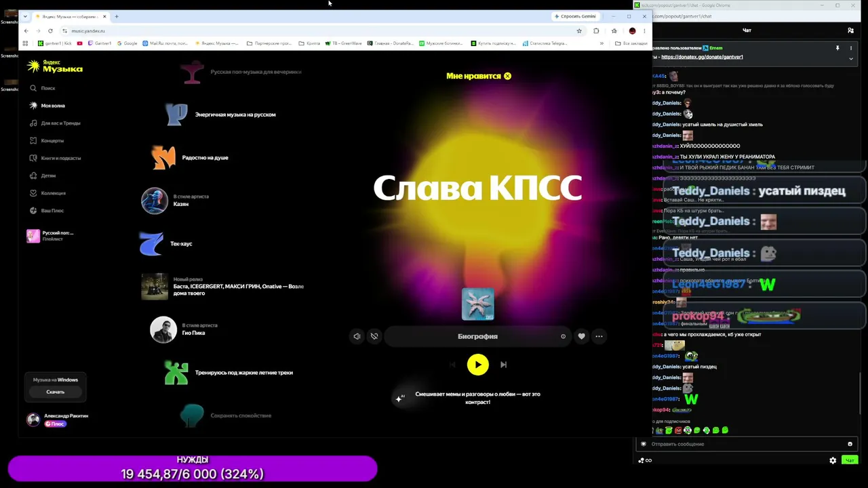Expand the pinned message chevron in chat

pos(851,58)
